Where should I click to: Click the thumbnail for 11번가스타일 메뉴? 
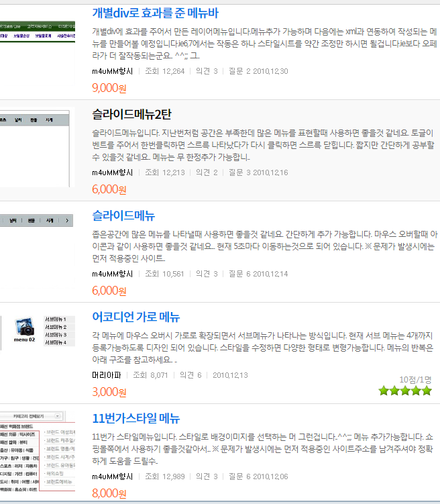coord(38,451)
